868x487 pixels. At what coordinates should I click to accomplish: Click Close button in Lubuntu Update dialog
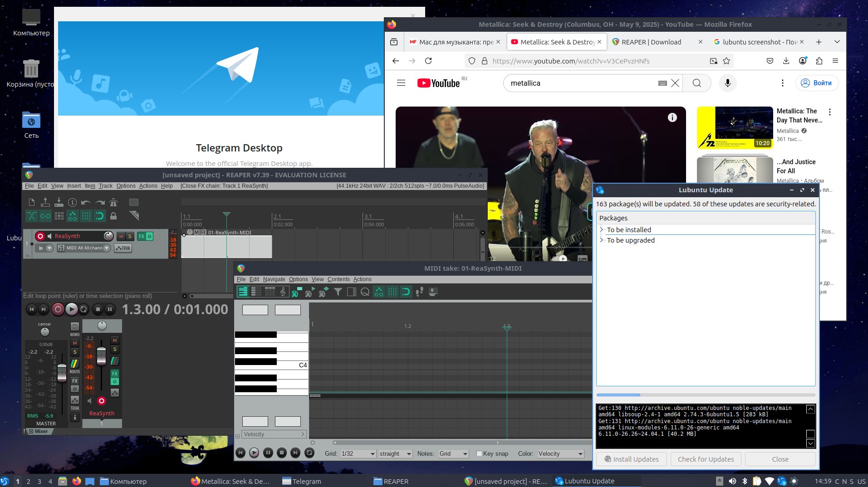coord(780,459)
